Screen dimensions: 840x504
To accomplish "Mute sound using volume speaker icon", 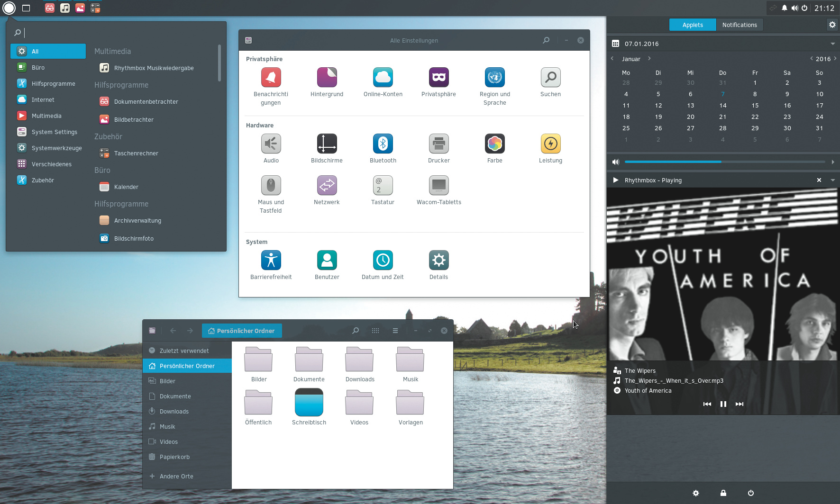I will [615, 162].
